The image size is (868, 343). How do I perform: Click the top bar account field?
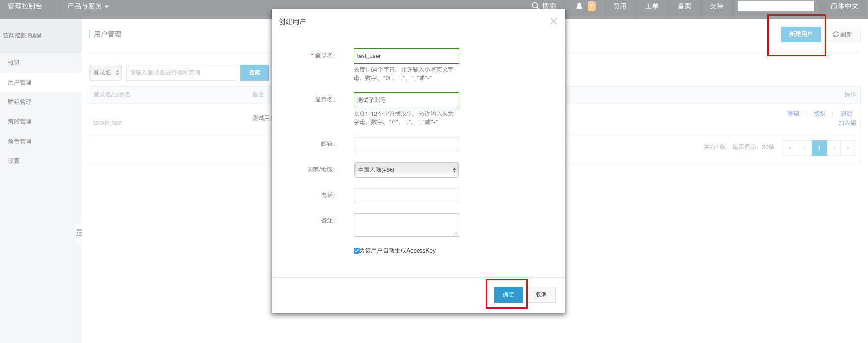point(776,6)
